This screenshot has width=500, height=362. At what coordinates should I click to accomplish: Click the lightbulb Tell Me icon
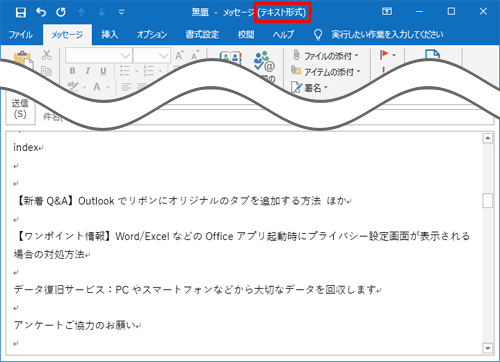point(318,34)
